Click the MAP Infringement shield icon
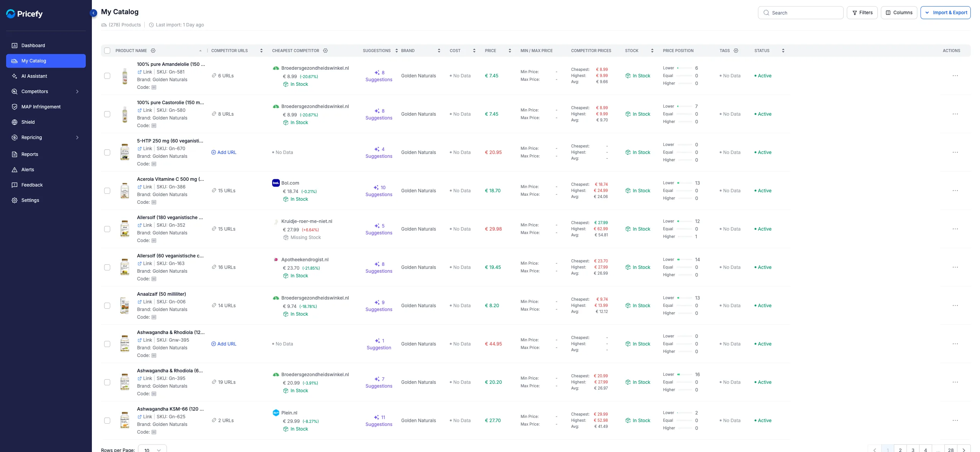 (x=15, y=107)
